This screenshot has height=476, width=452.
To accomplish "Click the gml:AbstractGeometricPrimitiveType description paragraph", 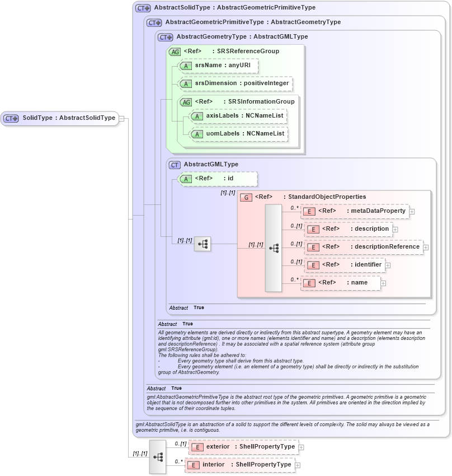I will pyautogui.click(x=286, y=403).
